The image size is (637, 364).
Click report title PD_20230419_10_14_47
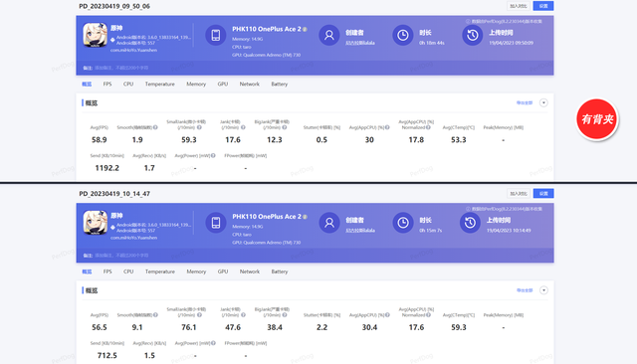tap(114, 194)
